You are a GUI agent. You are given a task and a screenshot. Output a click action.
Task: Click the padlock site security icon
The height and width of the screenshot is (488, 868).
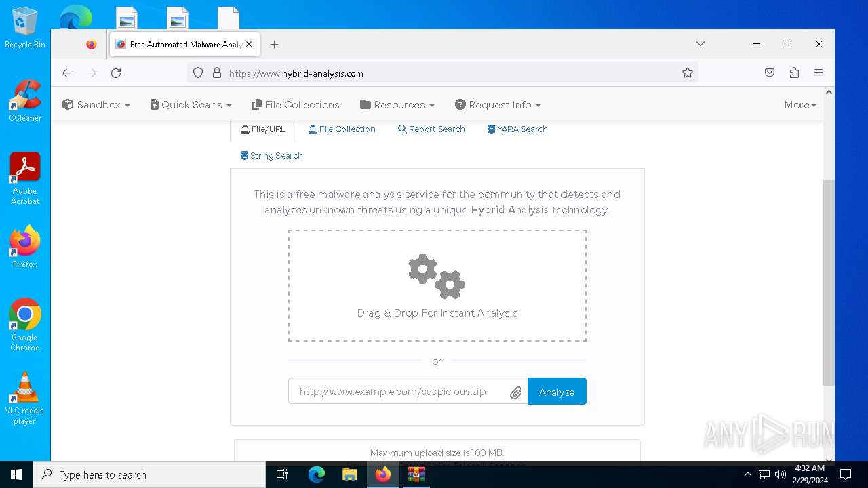217,73
